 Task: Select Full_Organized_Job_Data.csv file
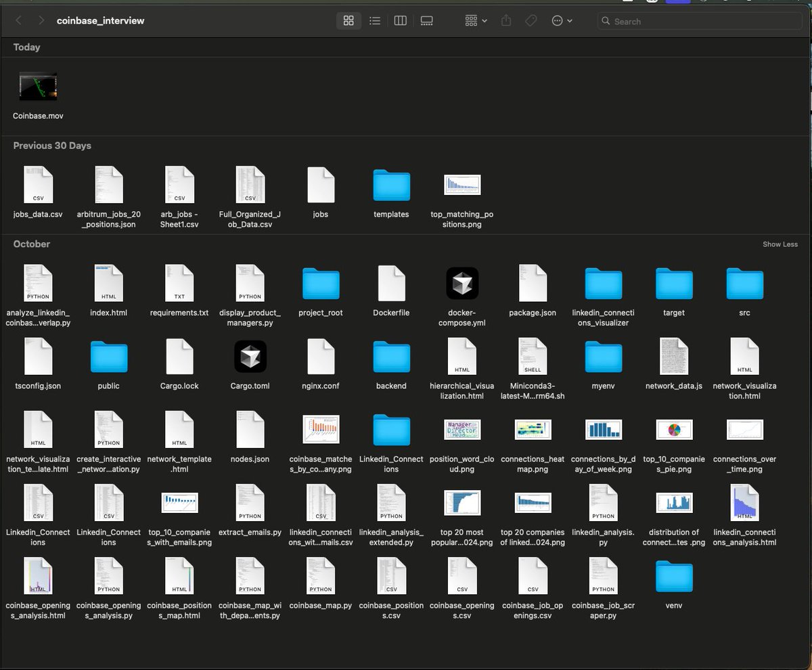(250, 185)
